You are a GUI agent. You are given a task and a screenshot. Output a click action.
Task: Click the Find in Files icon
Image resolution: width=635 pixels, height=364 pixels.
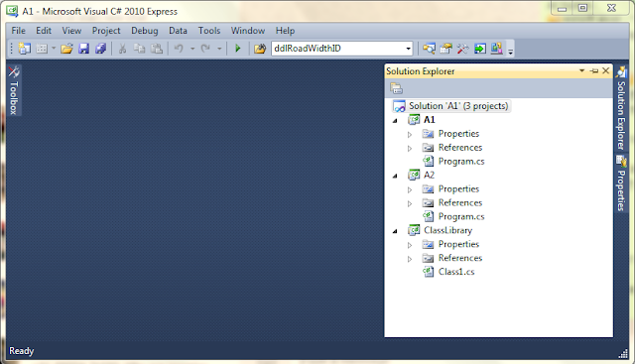260,49
